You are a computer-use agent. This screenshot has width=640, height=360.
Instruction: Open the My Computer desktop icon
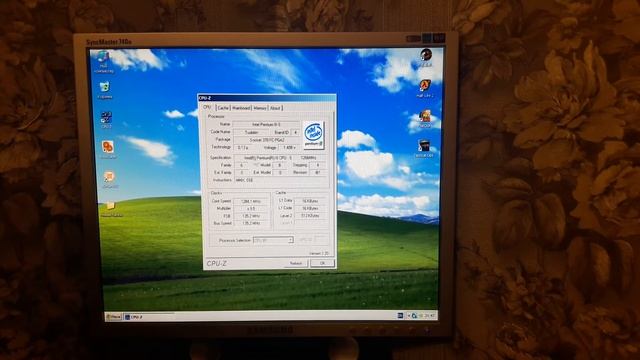coord(103,58)
